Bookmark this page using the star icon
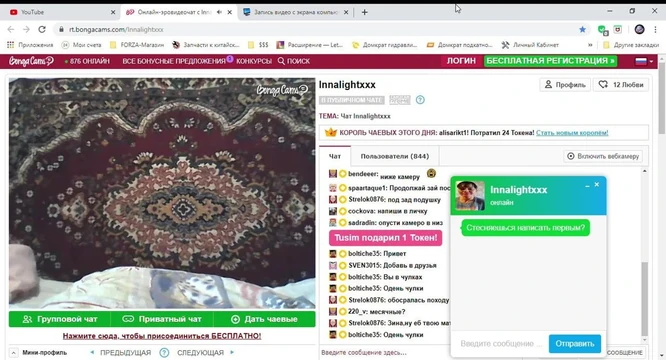666x360 pixels. point(582,29)
